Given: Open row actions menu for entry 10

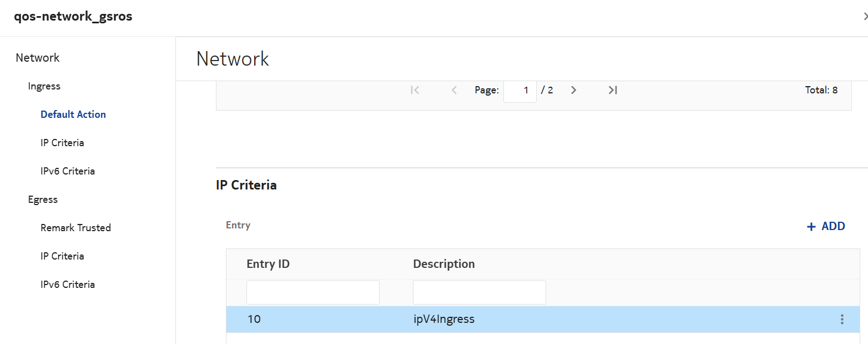Looking at the screenshot, I should [842, 320].
